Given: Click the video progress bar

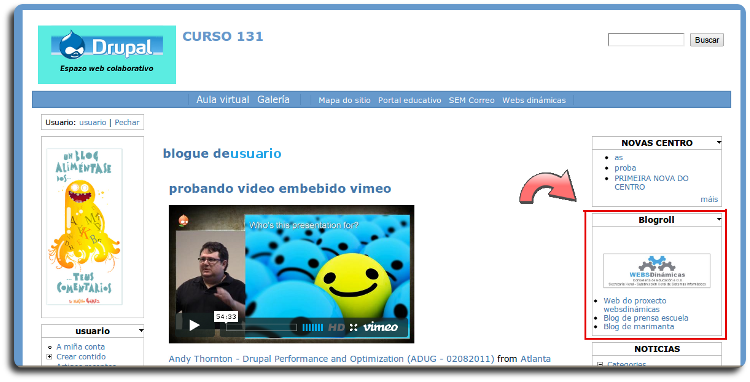Looking at the screenshot, I should point(261,327).
